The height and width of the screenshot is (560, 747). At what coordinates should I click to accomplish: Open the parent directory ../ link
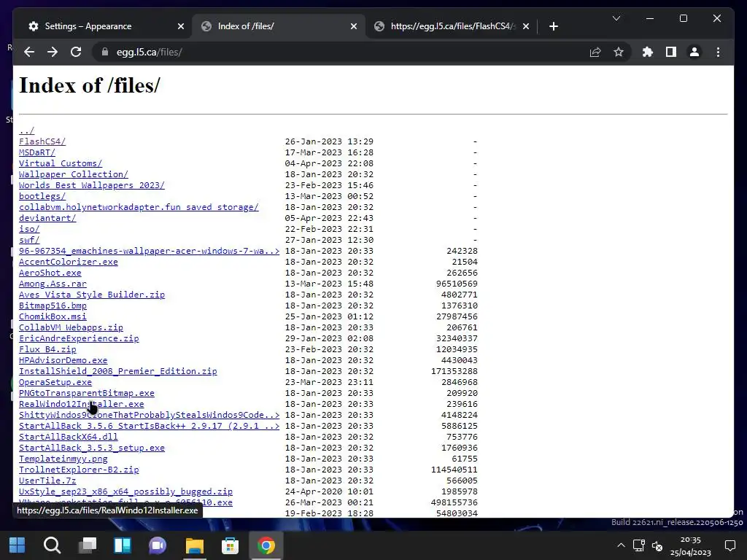tap(27, 131)
